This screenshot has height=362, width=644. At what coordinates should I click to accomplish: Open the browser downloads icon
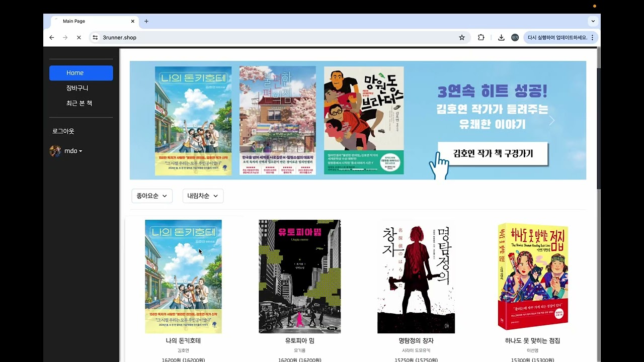(x=501, y=38)
